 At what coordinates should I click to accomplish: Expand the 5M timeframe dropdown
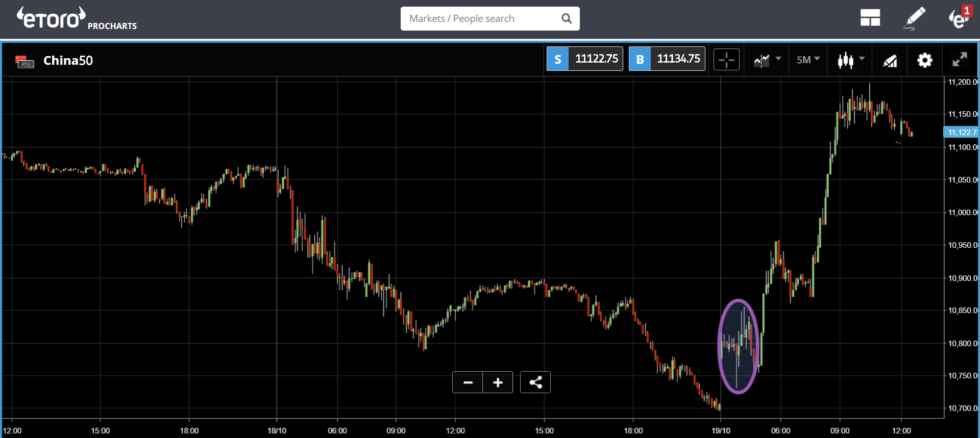pos(808,60)
